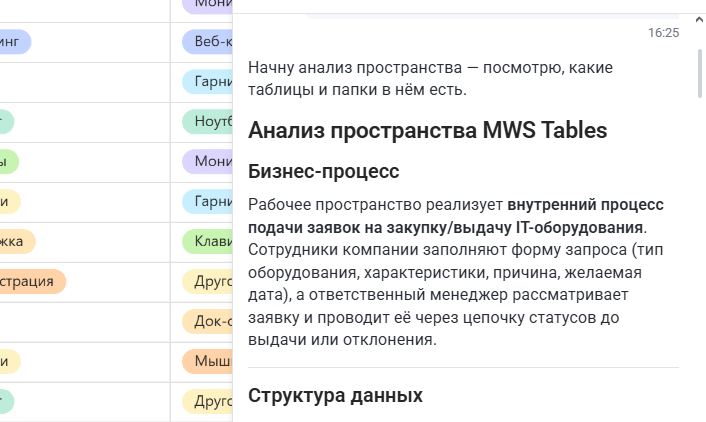Select the orange 'страция' tag in the table
The width and height of the screenshot is (706, 422).
pyautogui.click(x=32, y=281)
